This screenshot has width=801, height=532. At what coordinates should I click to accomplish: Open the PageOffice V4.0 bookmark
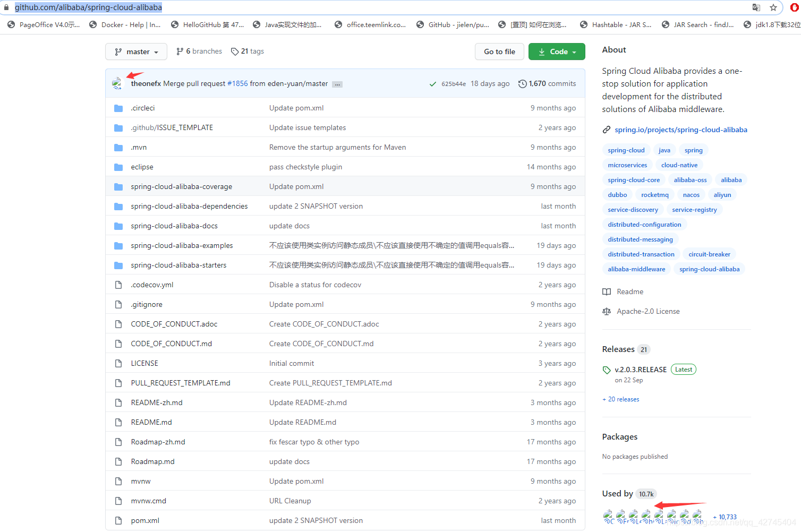(x=44, y=24)
